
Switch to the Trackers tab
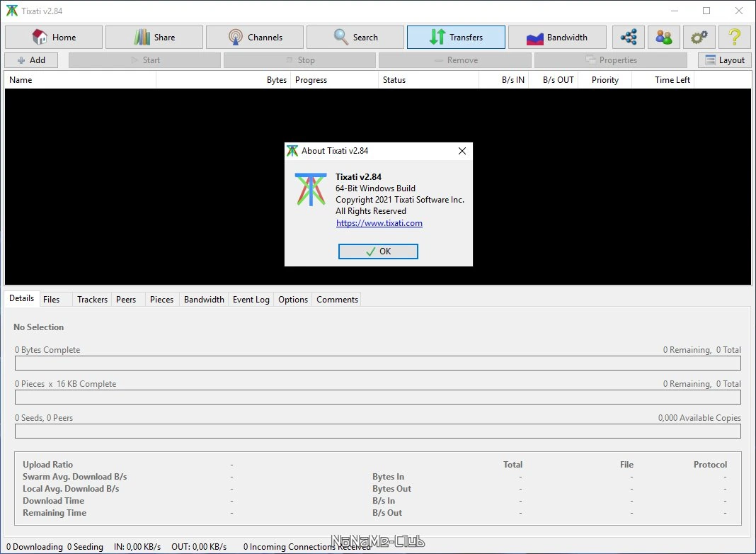click(x=92, y=300)
